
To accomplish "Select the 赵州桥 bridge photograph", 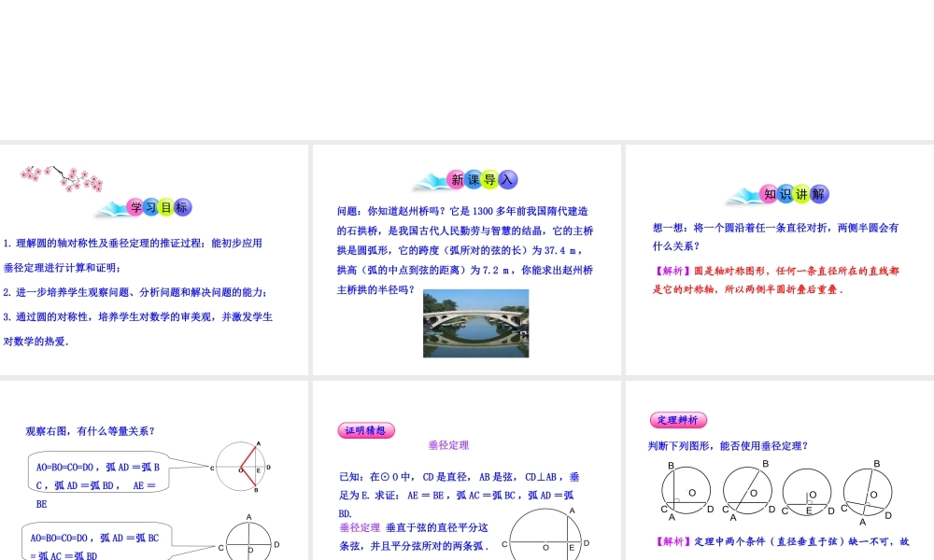I will click(x=475, y=323).
